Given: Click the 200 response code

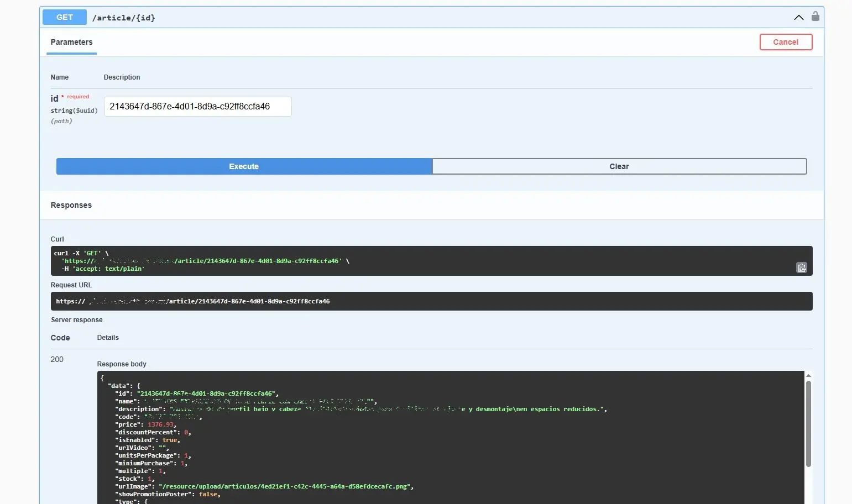Looking at the screenshot, I should pos(57,359).
